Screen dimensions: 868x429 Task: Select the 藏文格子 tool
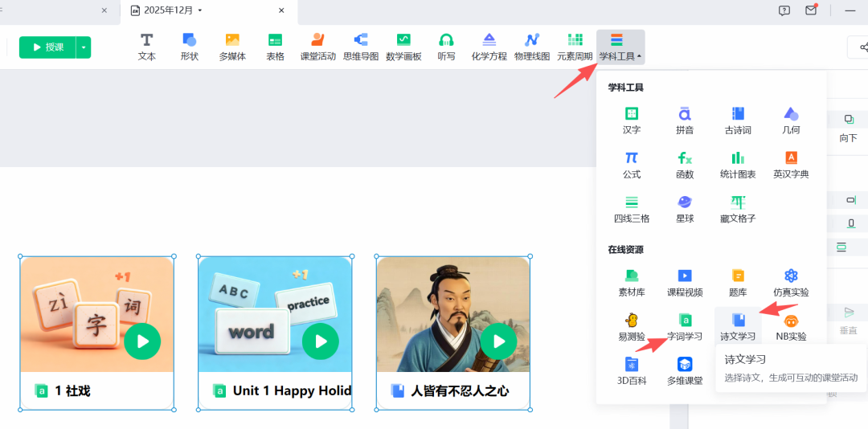pyautogui.click(x=738, y=209)
